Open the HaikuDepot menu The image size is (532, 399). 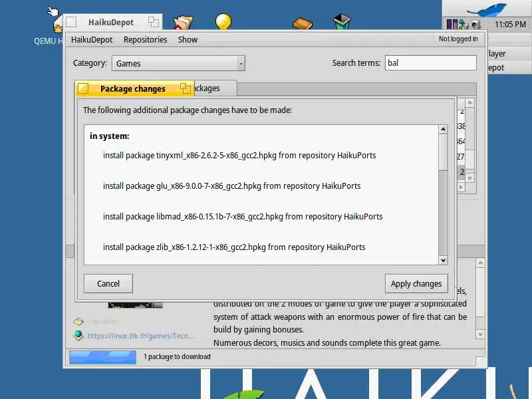(92, 40)
